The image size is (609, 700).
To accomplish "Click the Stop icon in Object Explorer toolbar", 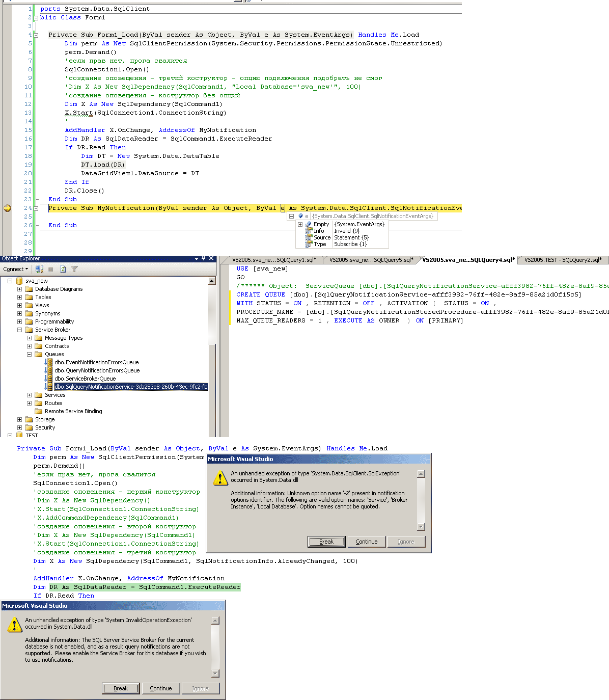I will [x=51, y=269].
